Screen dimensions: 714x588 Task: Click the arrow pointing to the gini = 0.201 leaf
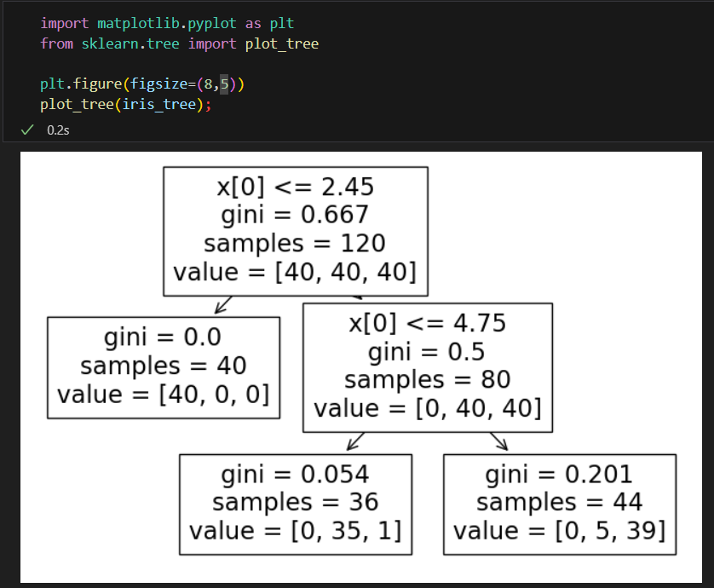point(499,441)
